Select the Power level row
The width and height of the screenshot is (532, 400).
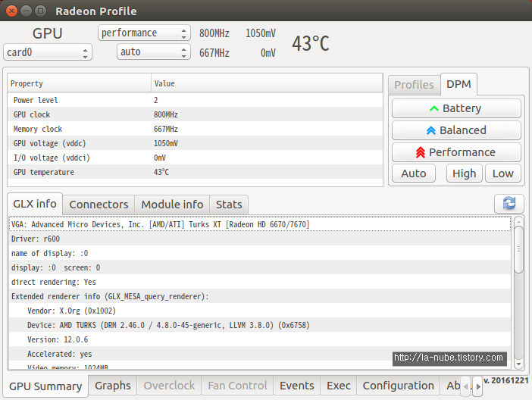pos(195,100)
